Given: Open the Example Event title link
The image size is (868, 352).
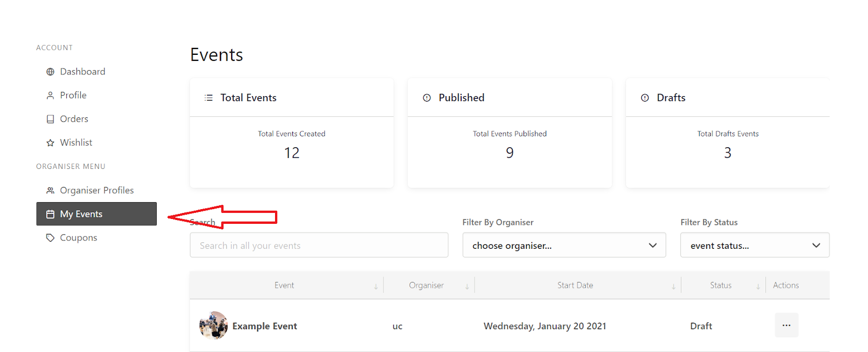Looking at the screenshot, I should click(265, 326).
